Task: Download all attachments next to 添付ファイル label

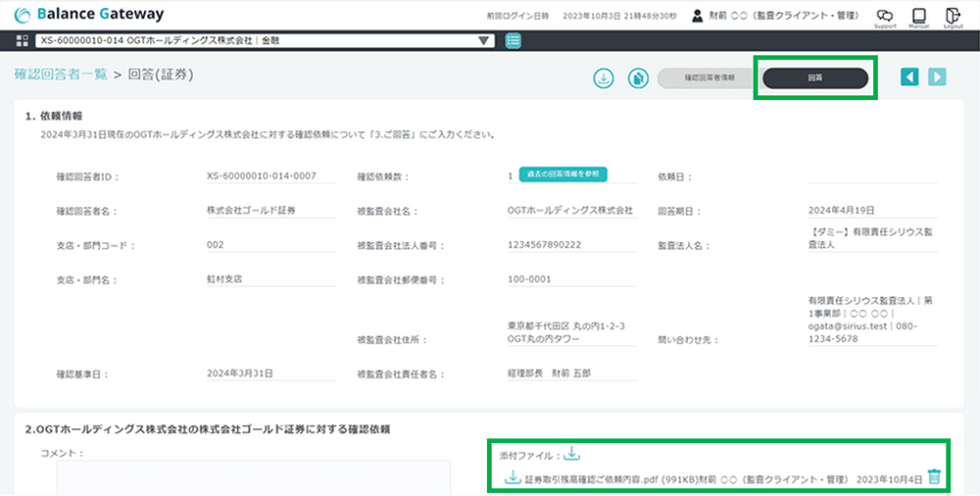Action: click(572, 454)
